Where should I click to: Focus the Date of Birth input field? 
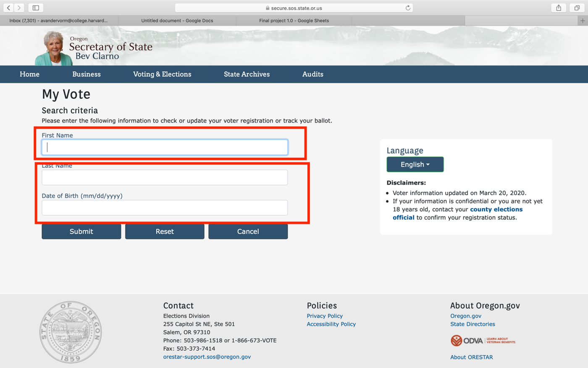165,208
